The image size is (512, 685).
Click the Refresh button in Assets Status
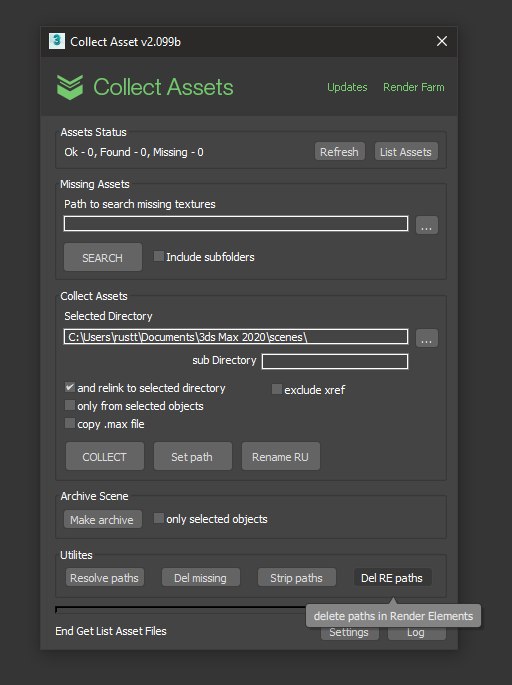339,152
